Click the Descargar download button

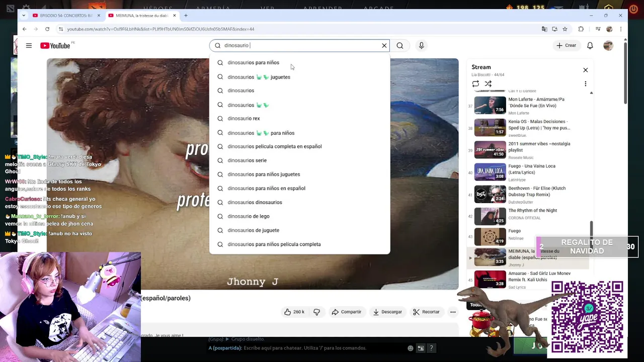point(387,312)
